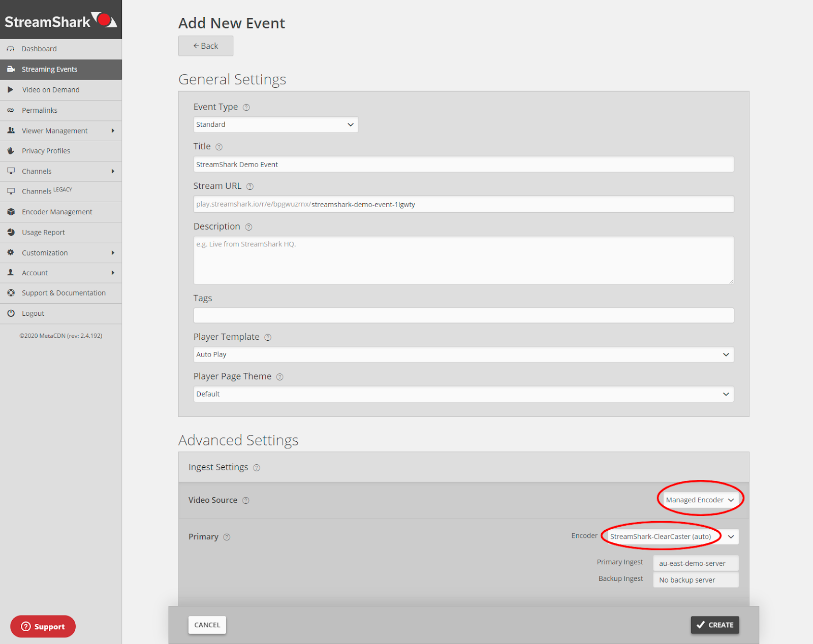Click the help icon beside Primary
This screenshot has width=813, height=644.
click(227, 537)
